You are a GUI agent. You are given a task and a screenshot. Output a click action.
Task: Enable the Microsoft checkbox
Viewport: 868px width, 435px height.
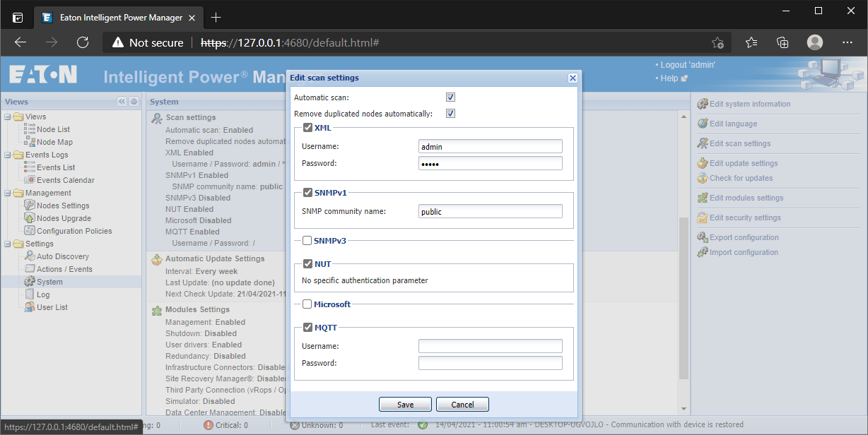307,304
